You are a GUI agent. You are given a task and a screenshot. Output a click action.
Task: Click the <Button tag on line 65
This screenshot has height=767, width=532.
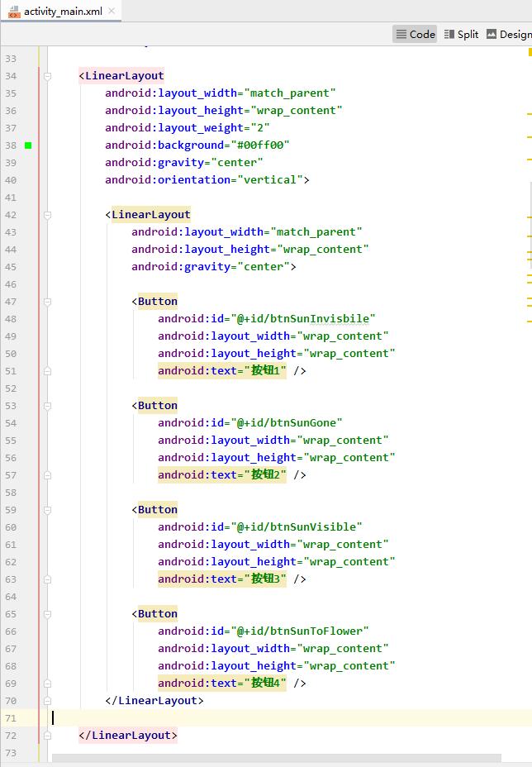click(154, 614)
